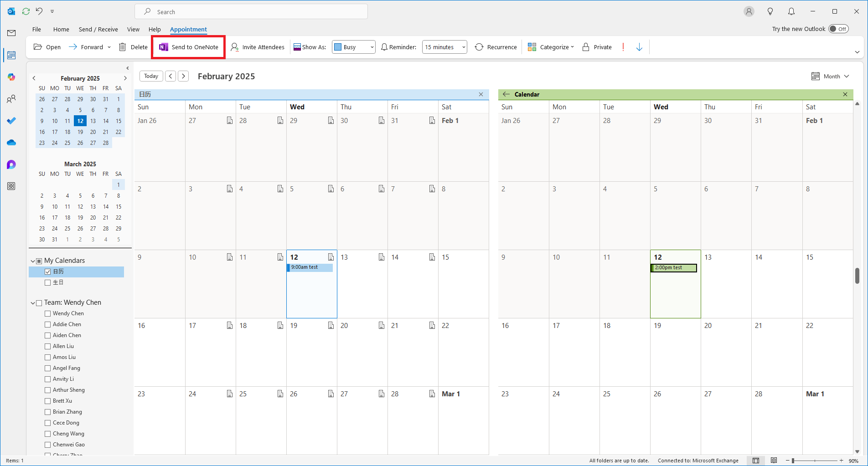Switch to Mail view in the navigation bar

tap(11, 33)
